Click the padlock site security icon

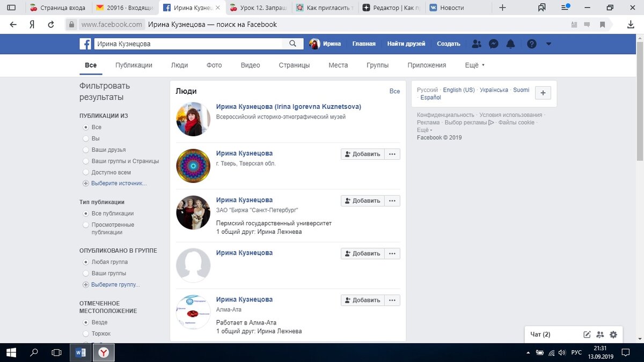[71, 25]
